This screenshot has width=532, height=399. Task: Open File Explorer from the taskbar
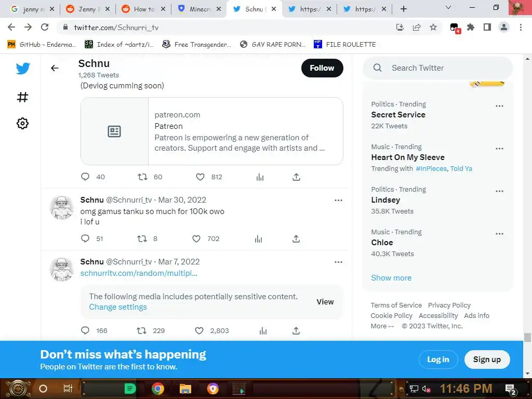pyautogui.click(x=185, y=389)
